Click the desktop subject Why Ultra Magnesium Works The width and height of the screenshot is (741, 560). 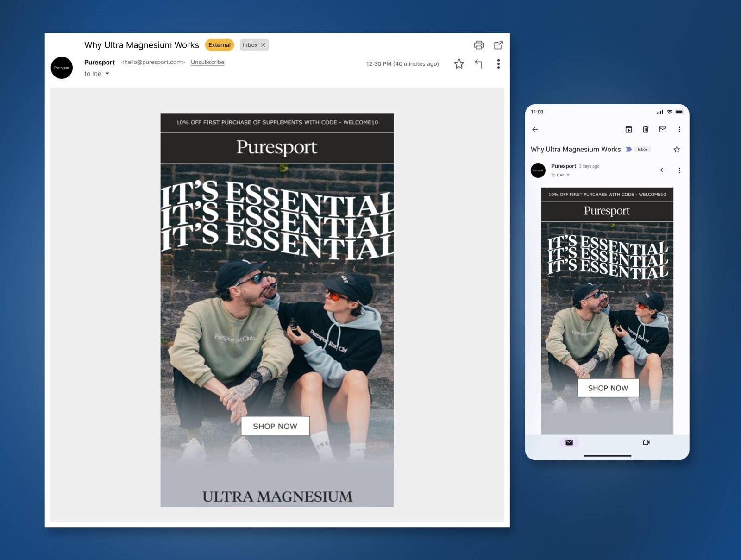(142, 45)
